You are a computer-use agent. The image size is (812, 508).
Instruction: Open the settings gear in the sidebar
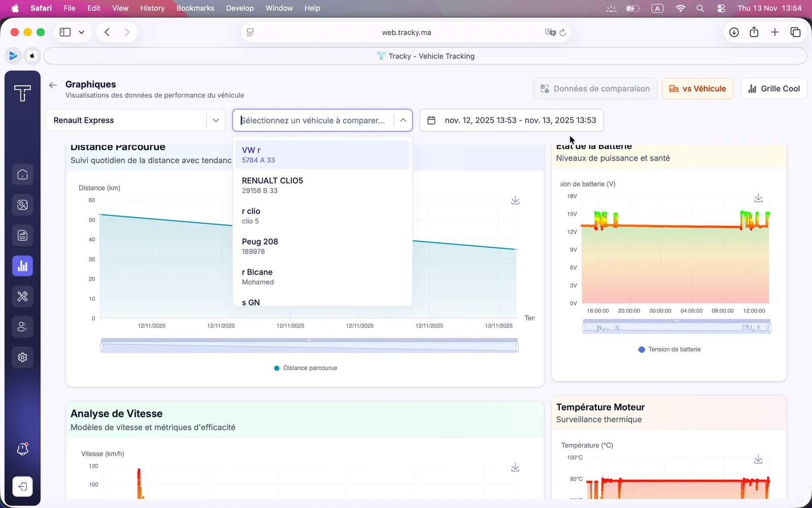click(22, 358)
